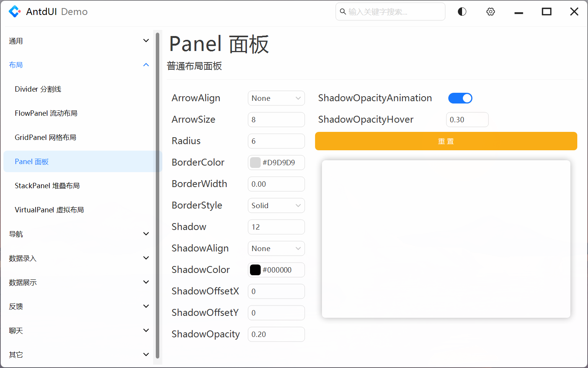The height and width of the screenshot is (368, 588).
Task: Open the settings gear icon
Action: 490,11
